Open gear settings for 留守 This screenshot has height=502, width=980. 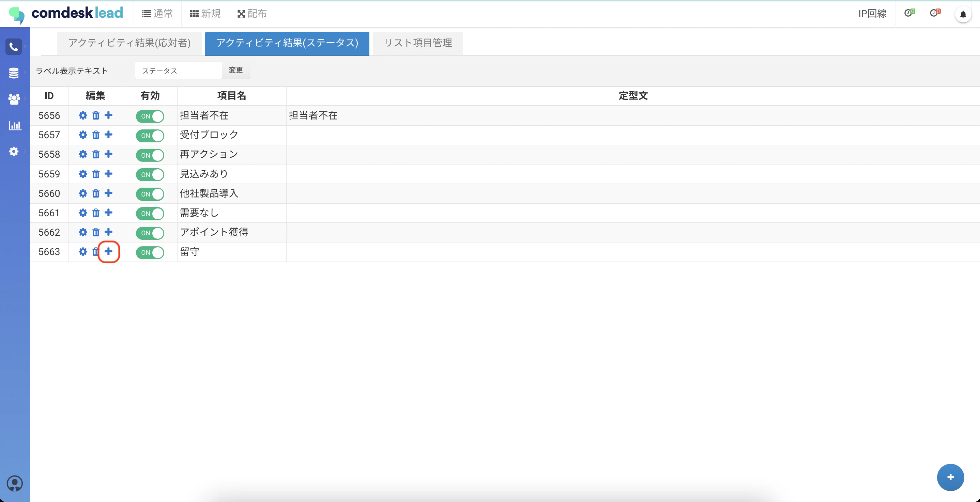click(x=83, y=251)
